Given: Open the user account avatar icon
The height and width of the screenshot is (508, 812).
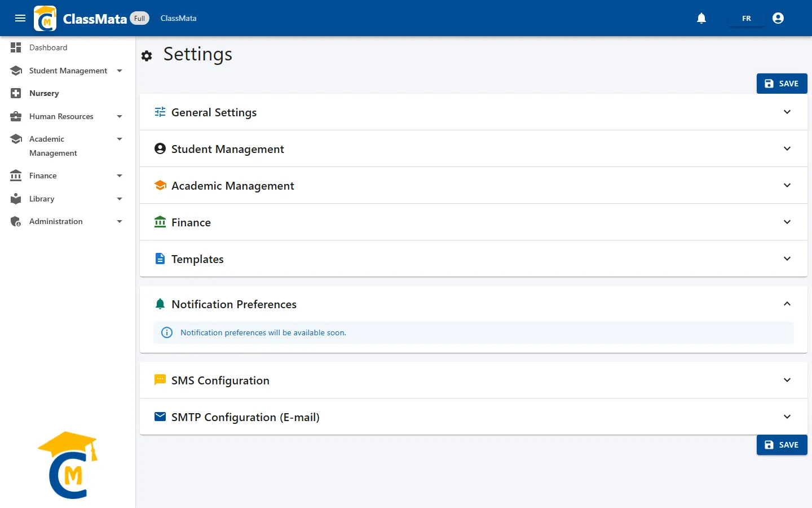Looking at the screenshot, I should pos(778,18).
